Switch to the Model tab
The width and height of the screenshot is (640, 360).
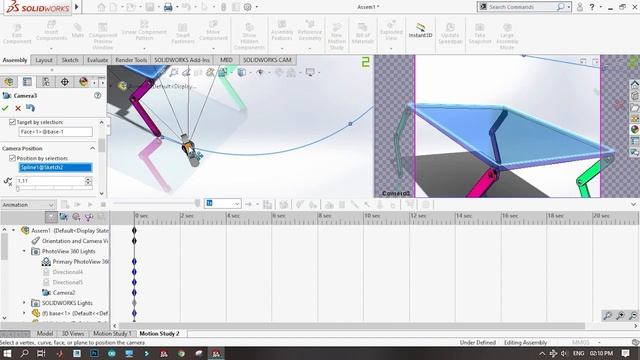(x=45, y=333)
